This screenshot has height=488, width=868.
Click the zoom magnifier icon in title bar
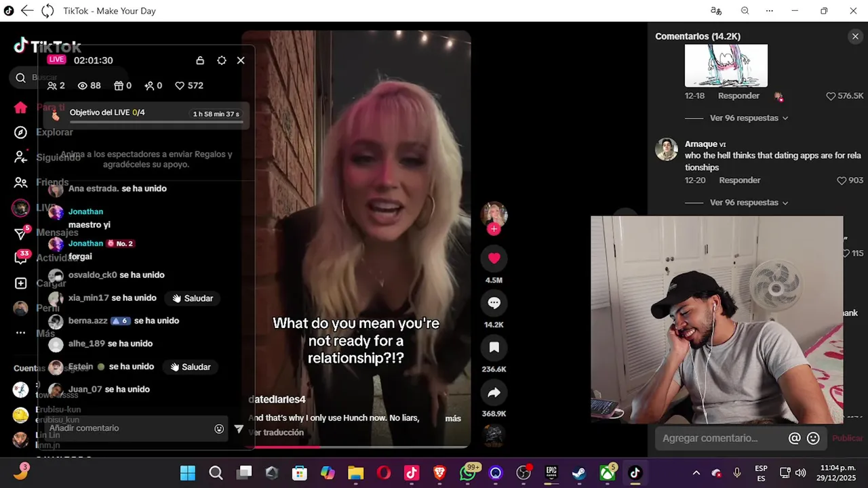pyautogui.click(x=745, y=11)
